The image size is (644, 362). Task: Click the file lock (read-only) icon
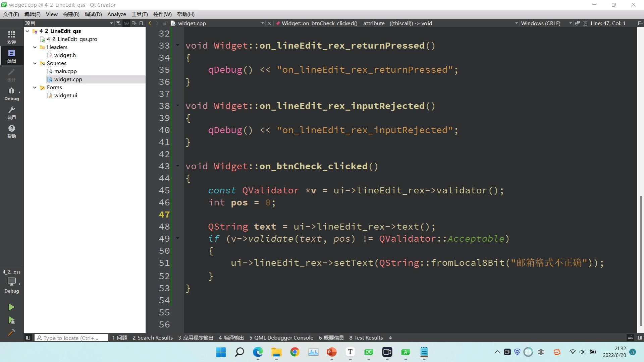coord(165,23)
